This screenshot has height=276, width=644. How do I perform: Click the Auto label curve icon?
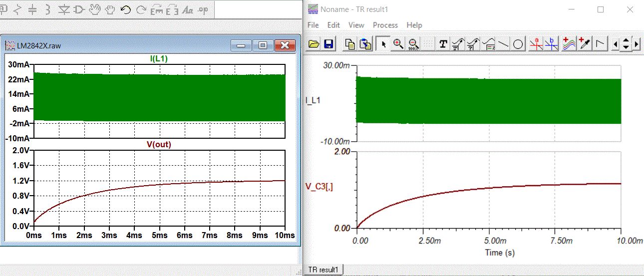(x=458, y=44)
